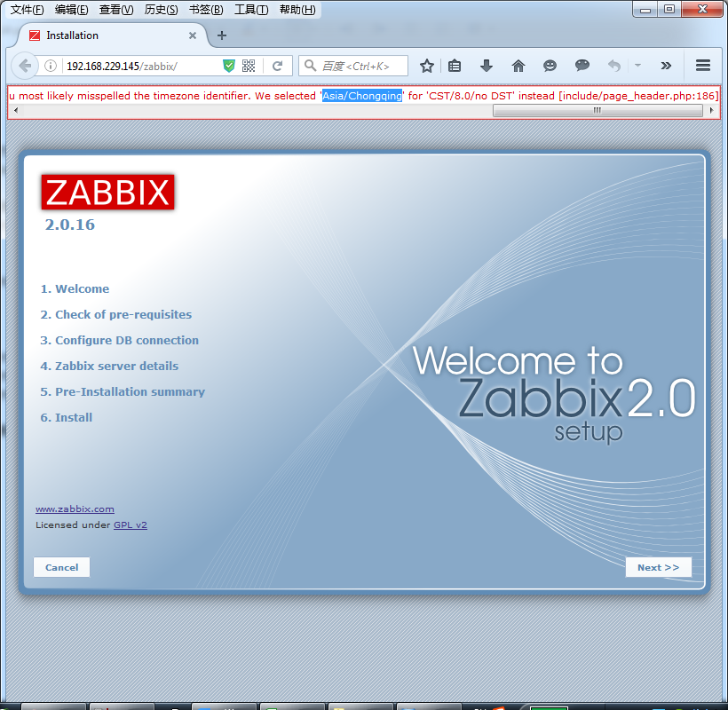Open the 书签(B) menu
The height and width of the screenshot is (710, 728).
pos(206,9)
